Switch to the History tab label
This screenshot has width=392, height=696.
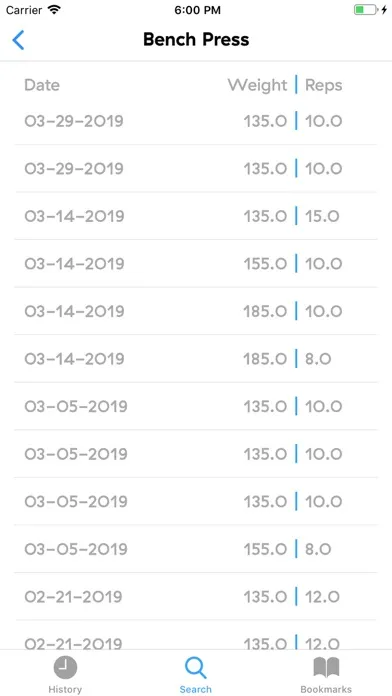click(x=65, y=689)
